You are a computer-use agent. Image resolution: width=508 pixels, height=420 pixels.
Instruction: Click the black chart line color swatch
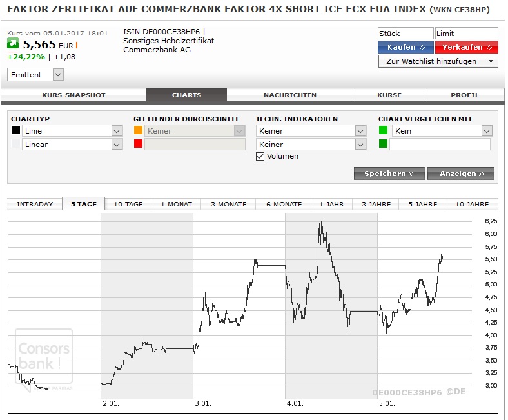[15, 130]
